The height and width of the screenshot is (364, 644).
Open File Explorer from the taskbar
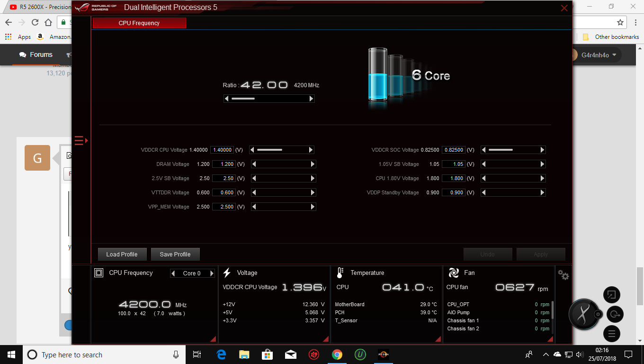(x=244, y=355)
